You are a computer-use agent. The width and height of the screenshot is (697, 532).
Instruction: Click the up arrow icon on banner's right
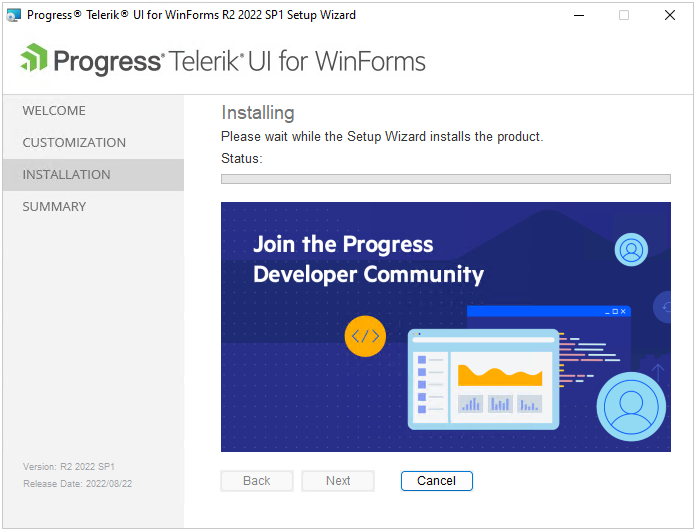coord(658,371)
